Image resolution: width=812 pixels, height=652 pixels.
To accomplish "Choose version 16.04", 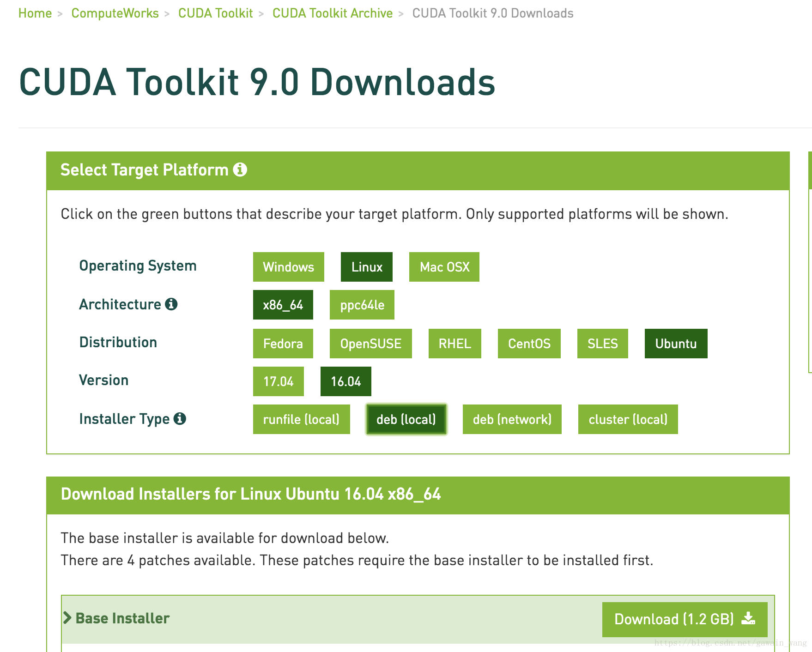I will (x=346, y=381).
